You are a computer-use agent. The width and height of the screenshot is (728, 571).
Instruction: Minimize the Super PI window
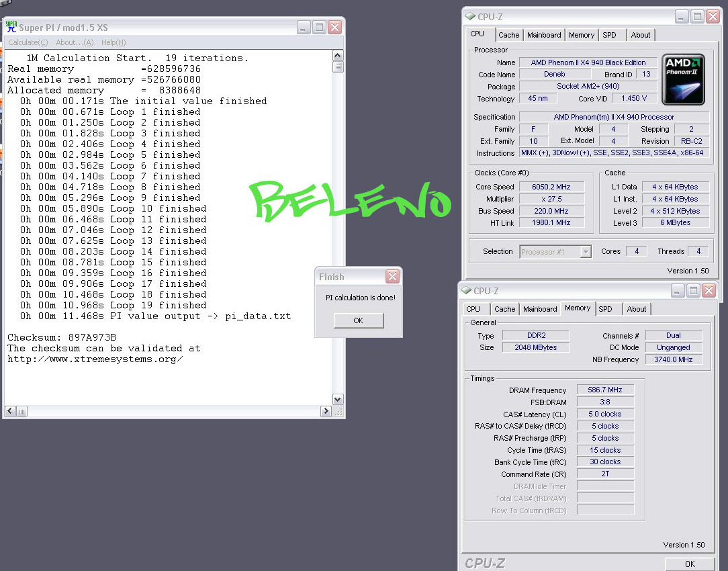[304, 28]
